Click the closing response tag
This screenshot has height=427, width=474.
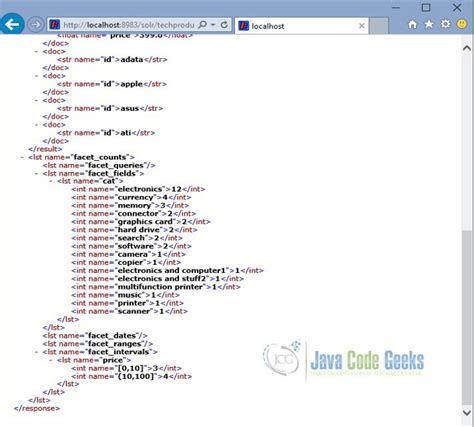(37, 408)
